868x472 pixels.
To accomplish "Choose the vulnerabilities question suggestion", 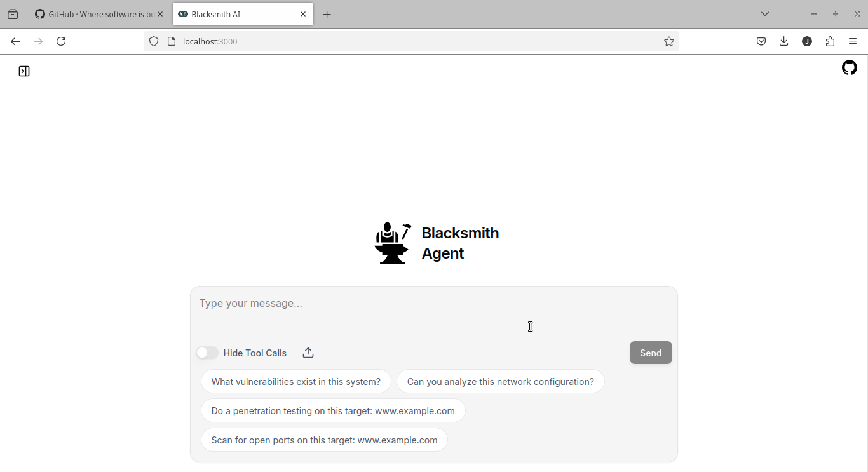I will pos(296,381).
